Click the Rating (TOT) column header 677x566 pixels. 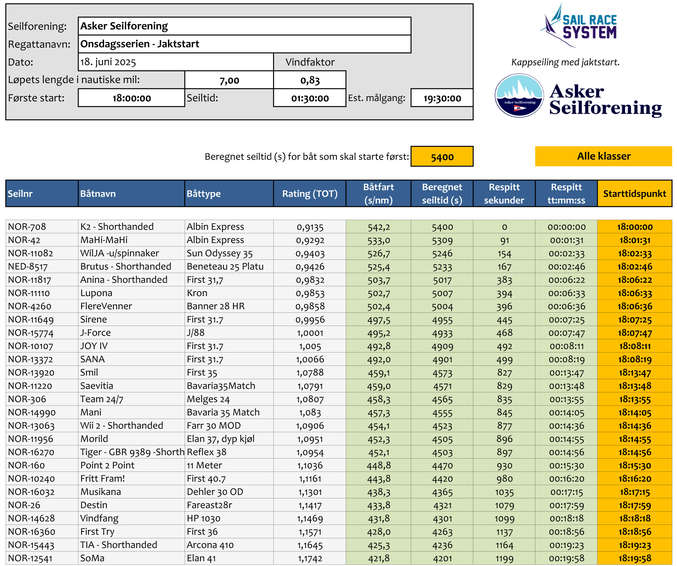coord(310,193)
